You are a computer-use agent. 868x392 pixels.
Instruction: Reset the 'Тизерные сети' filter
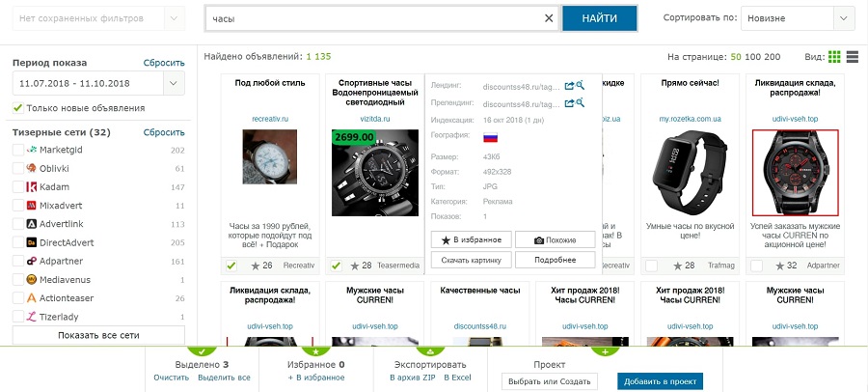click(164, 132)
